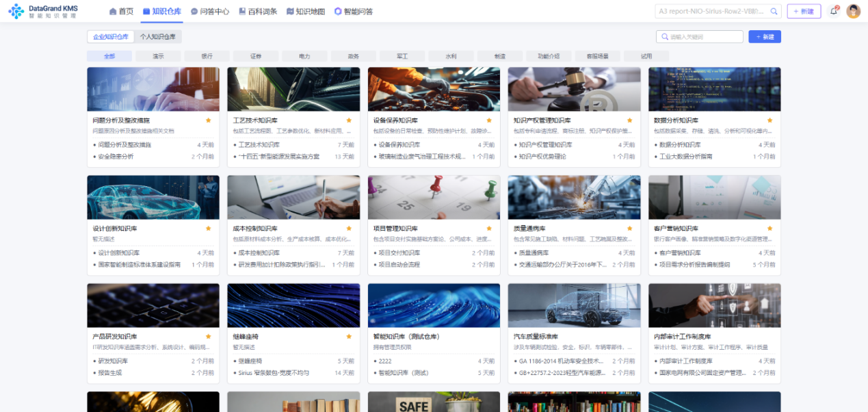Click the user avatar in the top bar
Viewport: 868px width, 412px height.
[853, 11]
